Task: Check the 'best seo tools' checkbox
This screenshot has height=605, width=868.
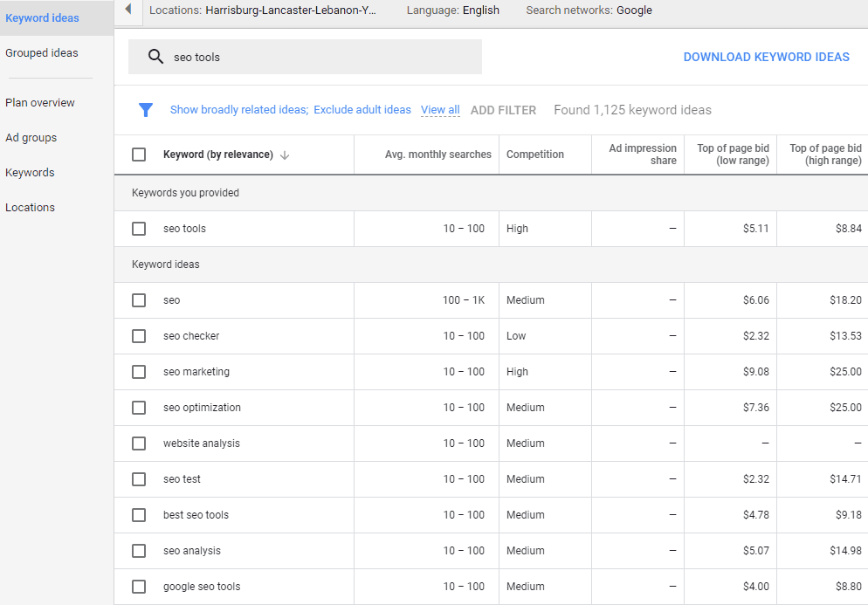Action: pos(139,515)
